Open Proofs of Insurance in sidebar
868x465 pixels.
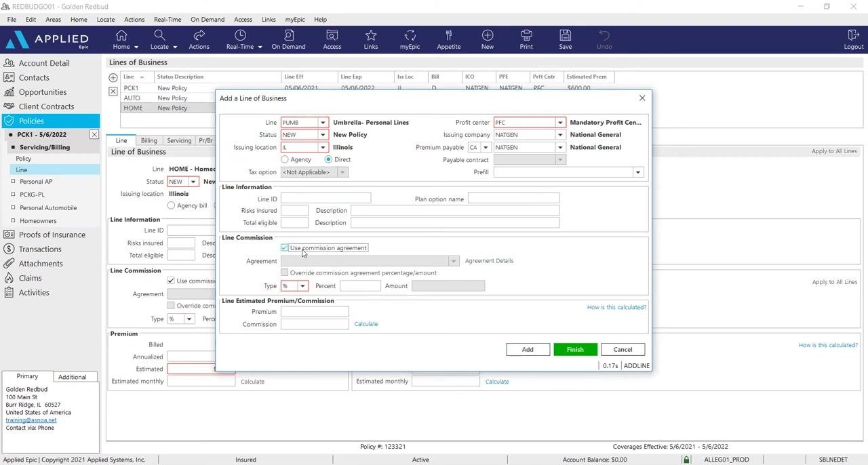tap(52, 235)
